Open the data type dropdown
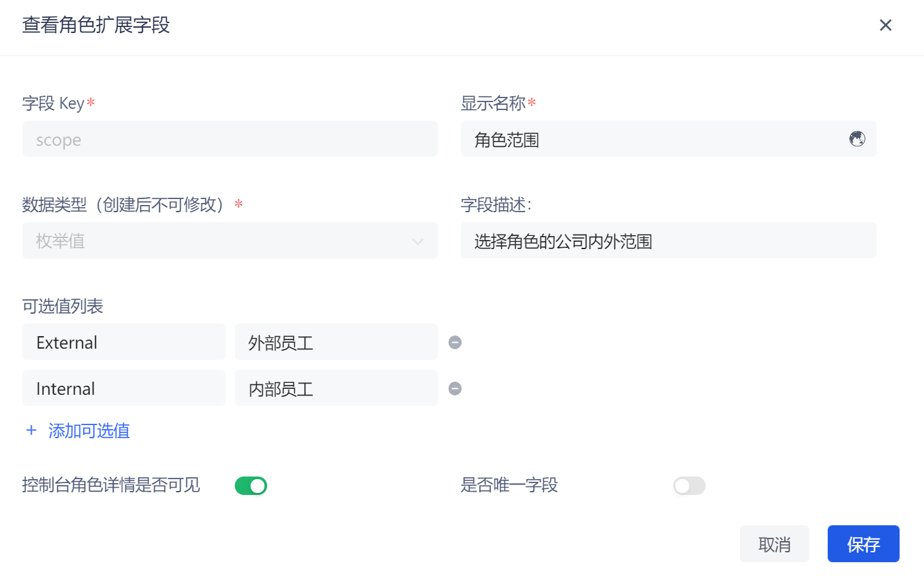 point(230,241)
